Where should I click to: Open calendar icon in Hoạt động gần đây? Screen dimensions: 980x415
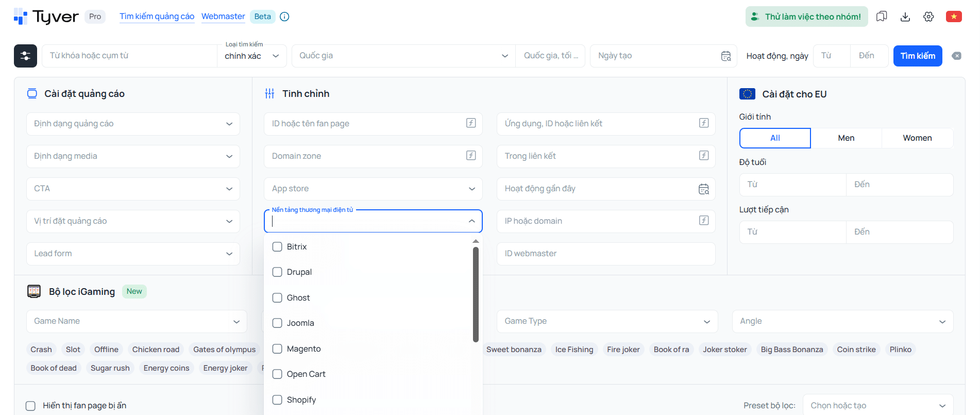coord(704,189)
